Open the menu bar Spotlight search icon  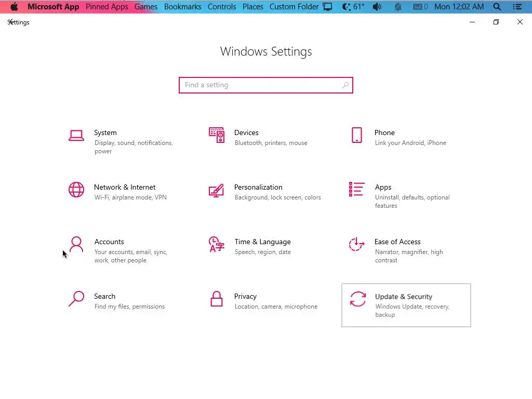click(497, 7)
